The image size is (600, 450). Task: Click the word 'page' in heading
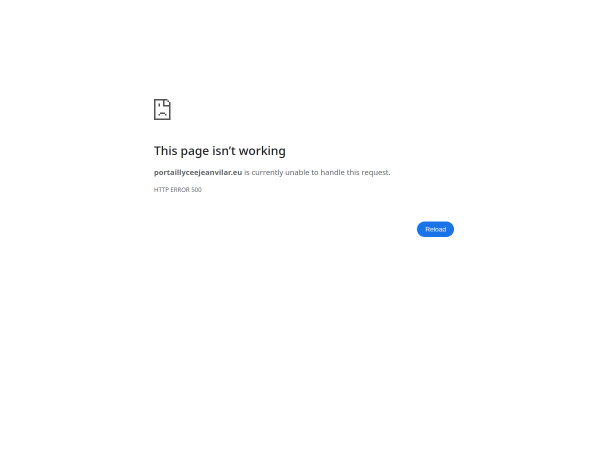(x=194, y=152)
